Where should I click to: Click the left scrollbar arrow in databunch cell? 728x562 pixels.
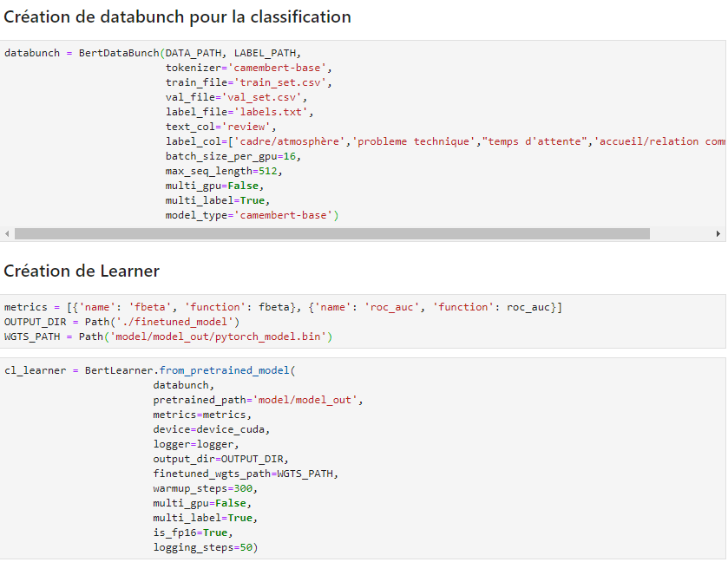(7, 234)
